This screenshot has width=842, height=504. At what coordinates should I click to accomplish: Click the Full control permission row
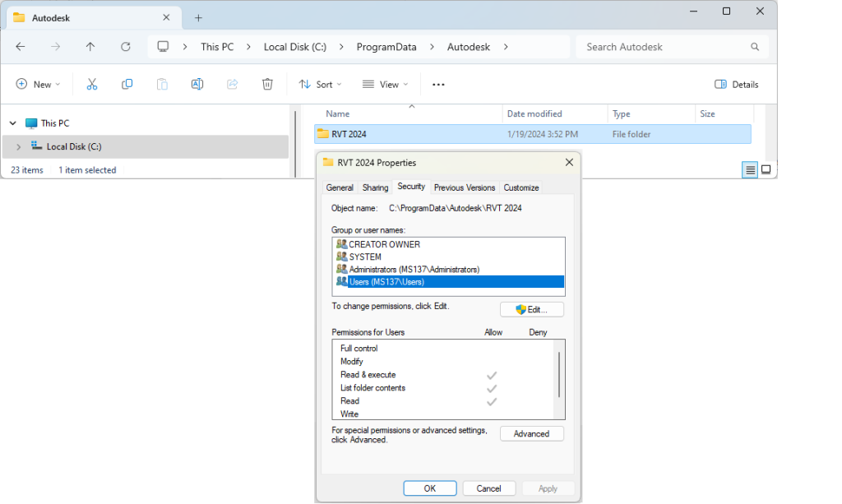443,349
